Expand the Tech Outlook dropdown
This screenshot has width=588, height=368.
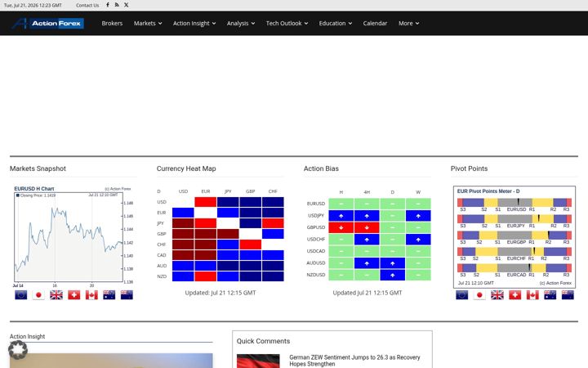(x=287, y=23)
